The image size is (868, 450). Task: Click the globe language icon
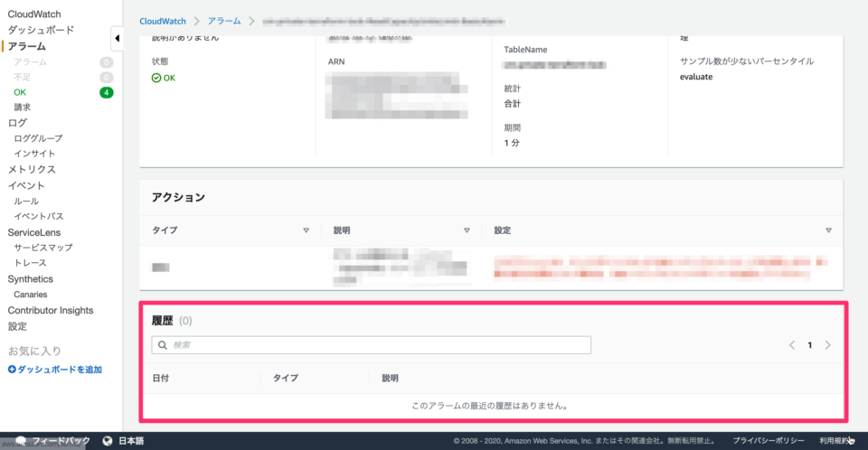[x=108, y=441]
